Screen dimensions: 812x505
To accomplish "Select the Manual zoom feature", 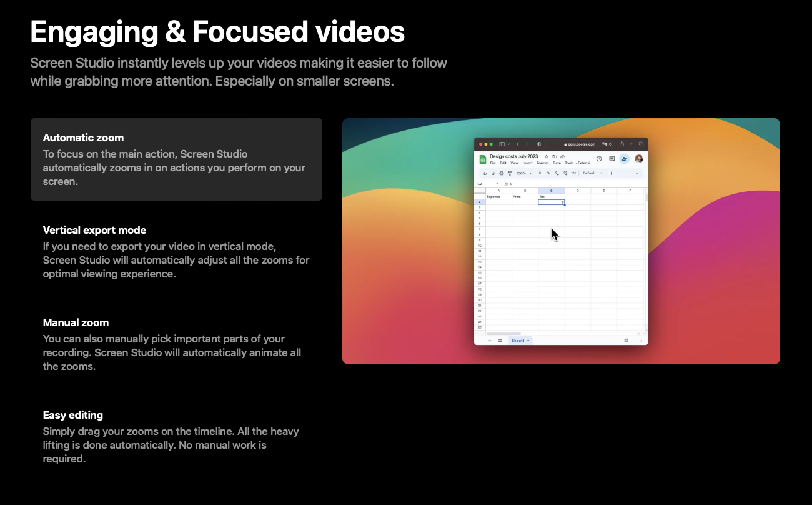I will coord(176,344).
